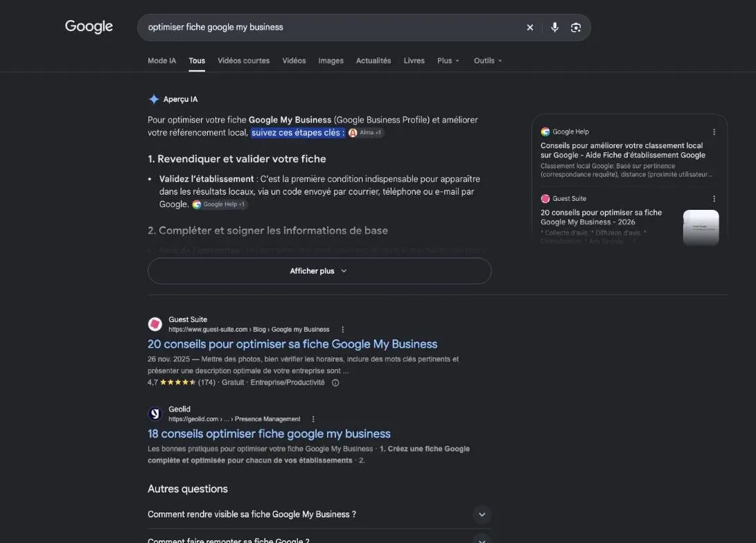The image size is (756, 543).
Task: Click the Geolid site name in results
Action: (x=179, y=409)
